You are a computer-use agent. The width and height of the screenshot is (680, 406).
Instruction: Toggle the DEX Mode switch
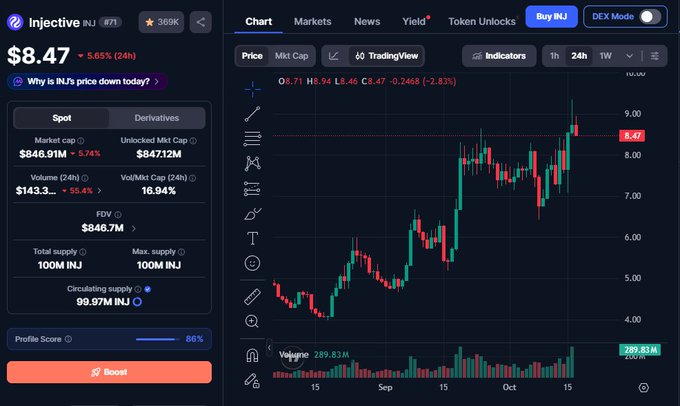[x=651, y=17]
